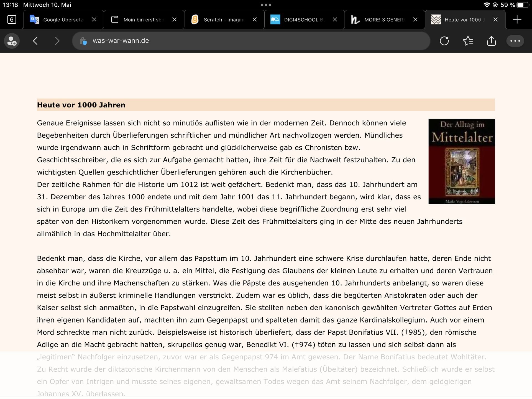The width and height of the screenshot is (532, 399).
Task: Close the Moin bin erst seit tab
Action: pyautogui.click(x=174, y=20)
